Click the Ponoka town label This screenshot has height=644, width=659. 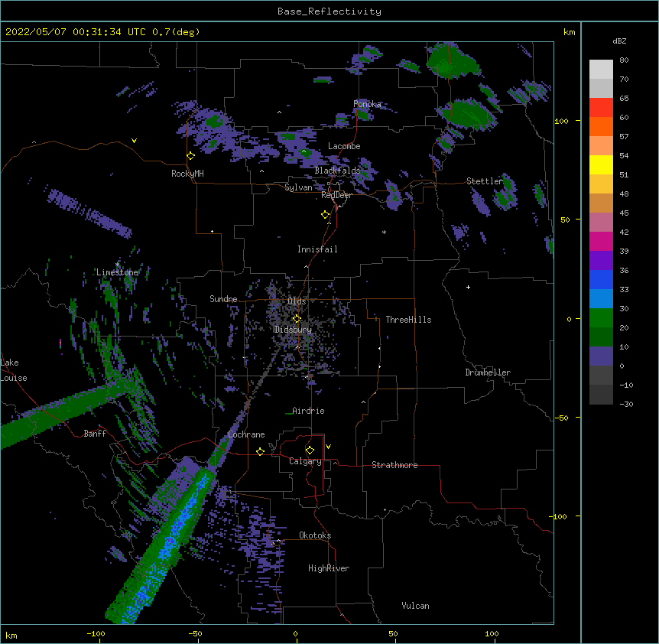[367, 104]
